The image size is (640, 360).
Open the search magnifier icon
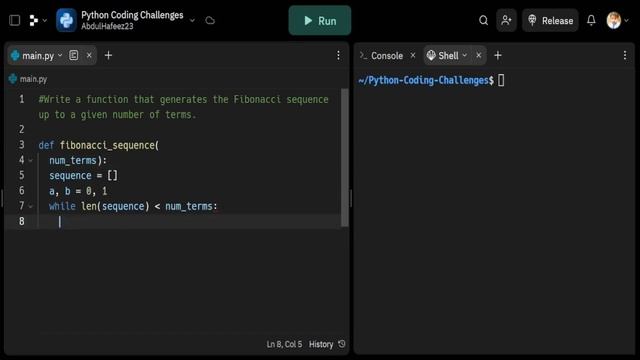tap(483, 20)
